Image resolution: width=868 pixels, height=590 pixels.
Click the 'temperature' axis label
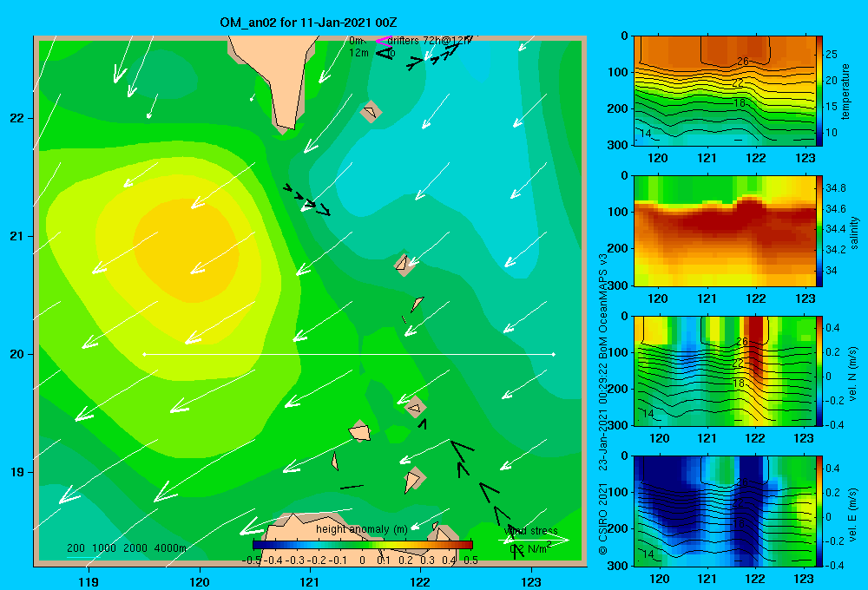click(845, 91)
